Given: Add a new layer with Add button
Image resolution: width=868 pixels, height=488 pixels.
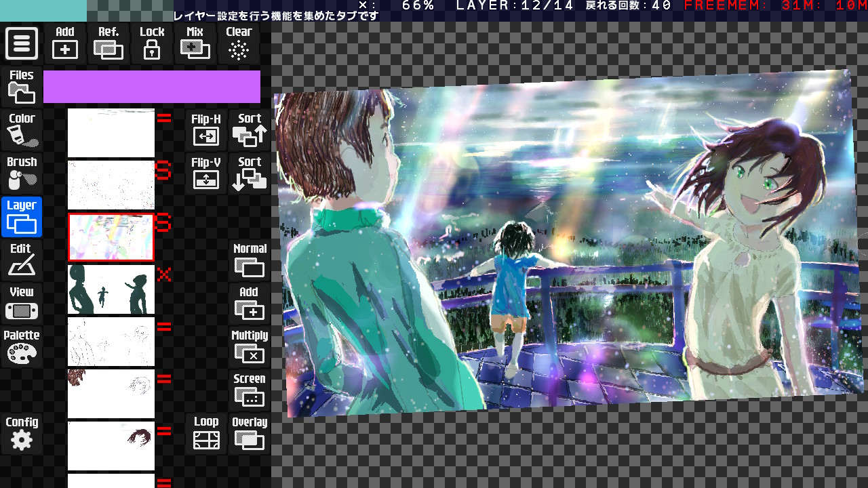Looking at the screenshot, I should (65, 43).
